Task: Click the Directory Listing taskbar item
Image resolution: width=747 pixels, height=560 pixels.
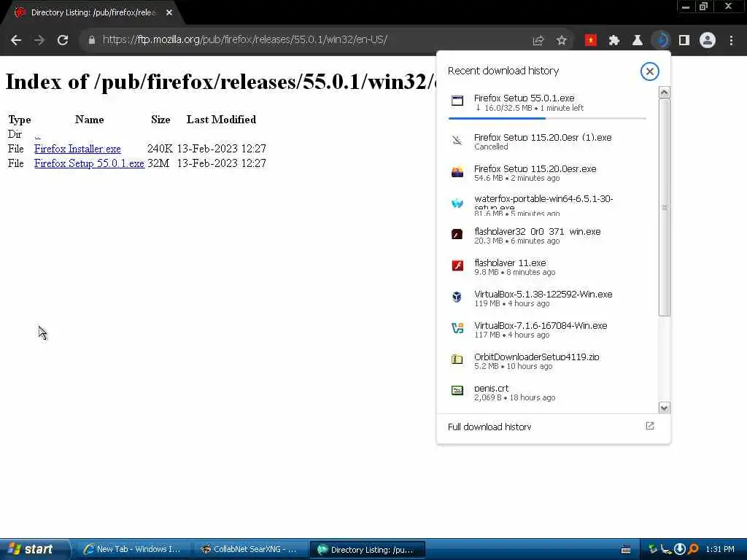Action: tap(366, 550)
